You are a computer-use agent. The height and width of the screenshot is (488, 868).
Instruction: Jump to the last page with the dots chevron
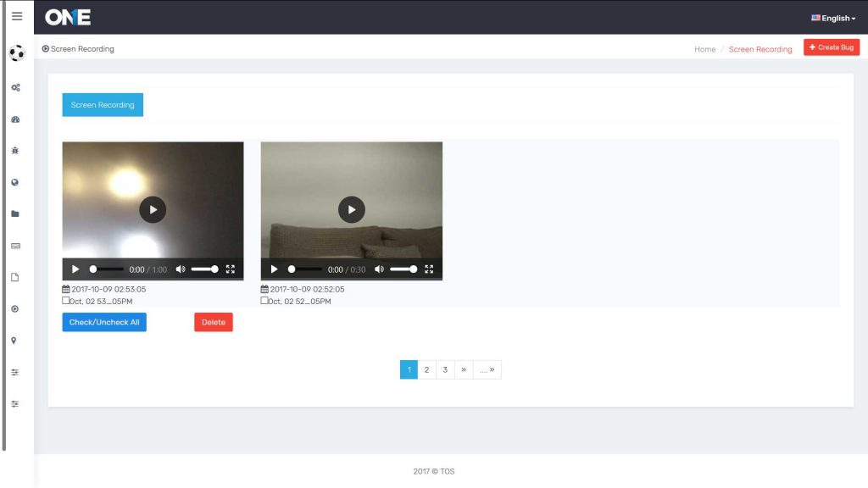487,369
